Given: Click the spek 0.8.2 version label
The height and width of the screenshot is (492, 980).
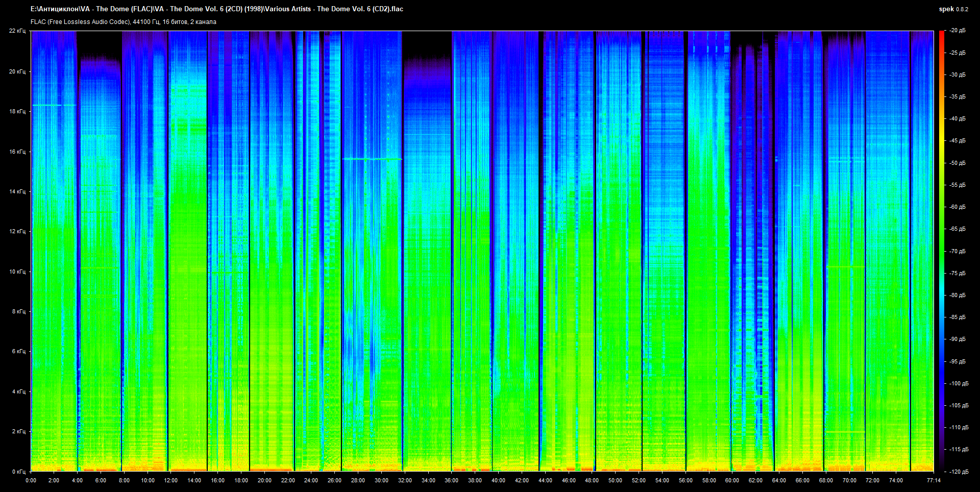Looking at the screenshot, I should pos(953,9).
